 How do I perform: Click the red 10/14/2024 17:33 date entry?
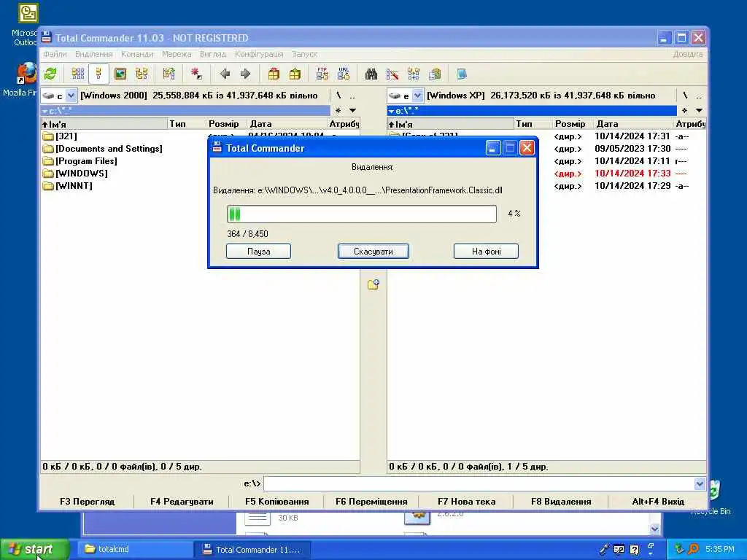coord(632,174)
